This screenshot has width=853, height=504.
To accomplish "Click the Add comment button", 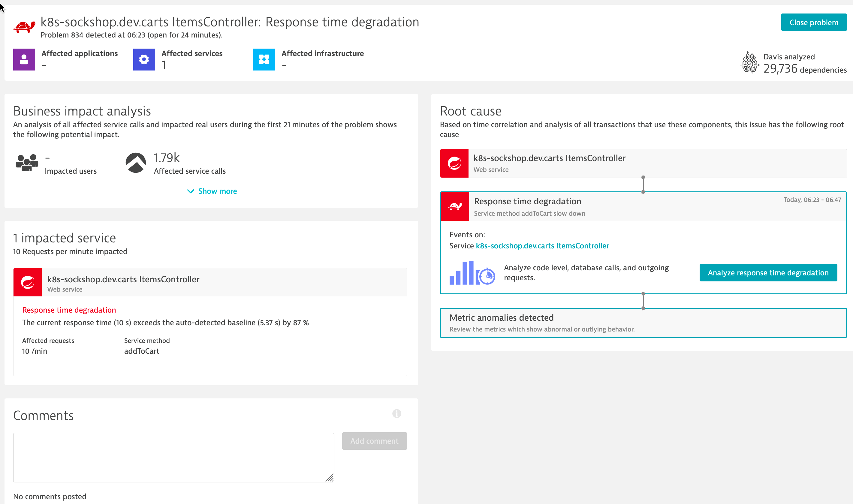I will [x=374, y=441].
